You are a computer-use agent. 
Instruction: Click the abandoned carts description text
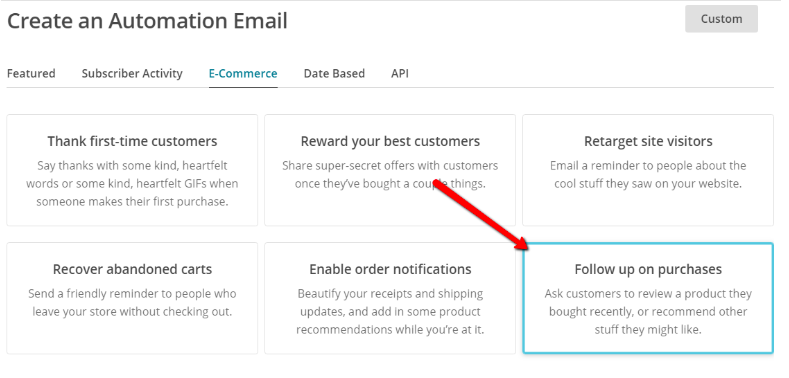(x=132, y=303)
